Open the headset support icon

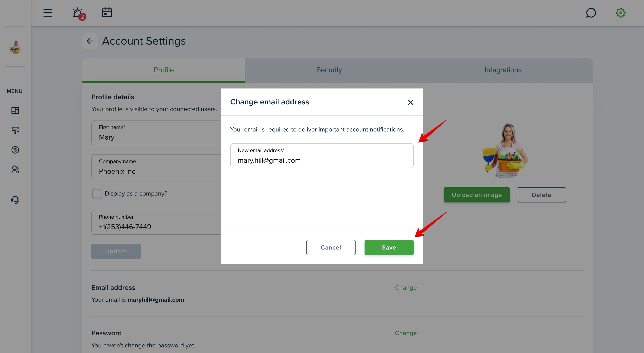coord(15,200)
